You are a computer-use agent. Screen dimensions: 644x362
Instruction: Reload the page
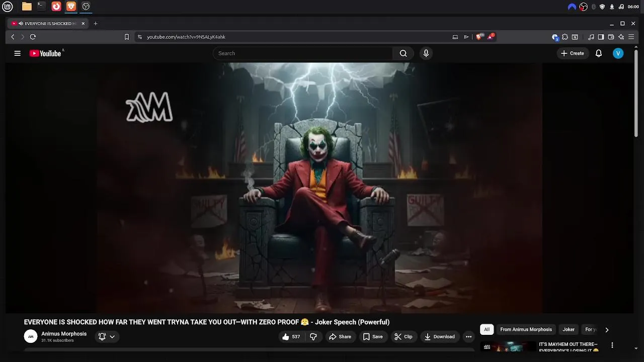[33, 37]
